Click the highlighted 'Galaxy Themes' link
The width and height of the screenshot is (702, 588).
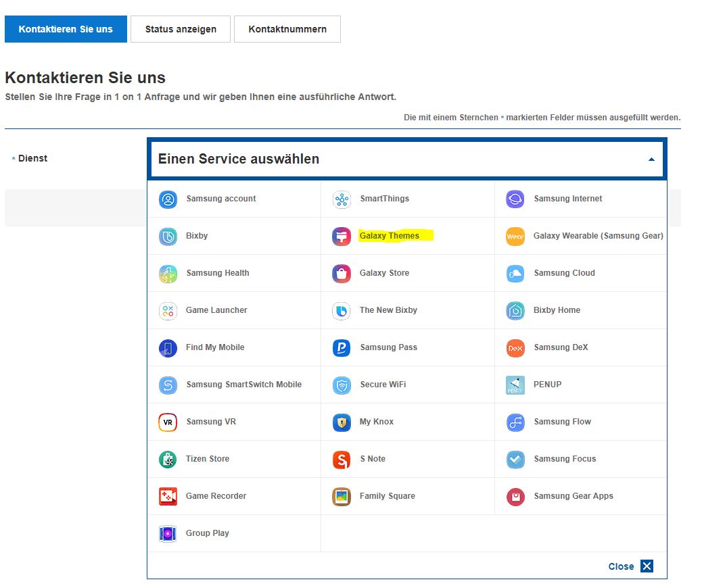390,236
